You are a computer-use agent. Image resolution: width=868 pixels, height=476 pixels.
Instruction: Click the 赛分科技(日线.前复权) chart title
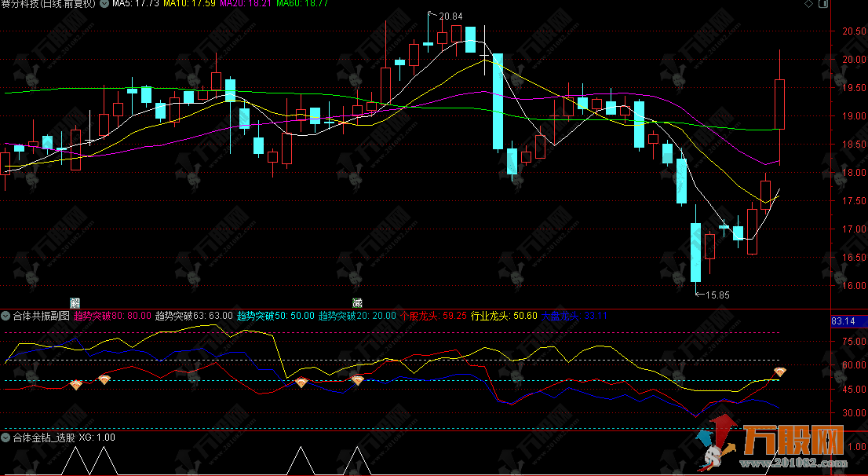(x=49, y=3)
